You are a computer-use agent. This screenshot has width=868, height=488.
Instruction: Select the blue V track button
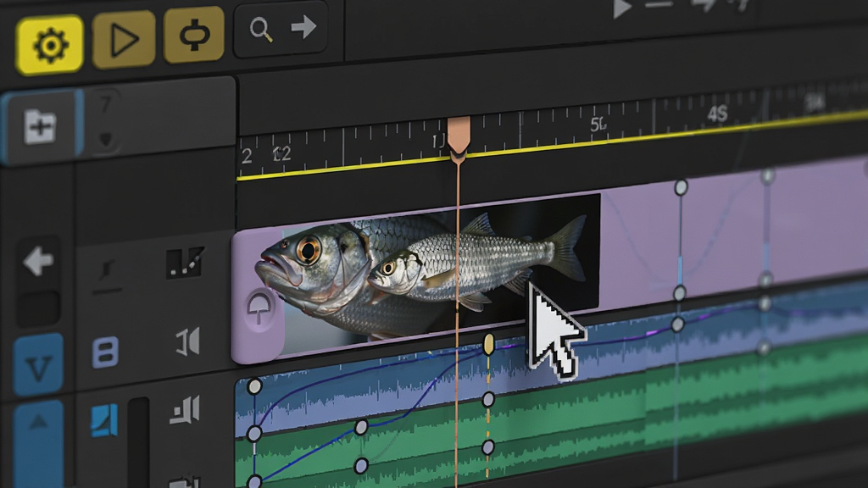point(38,365)
